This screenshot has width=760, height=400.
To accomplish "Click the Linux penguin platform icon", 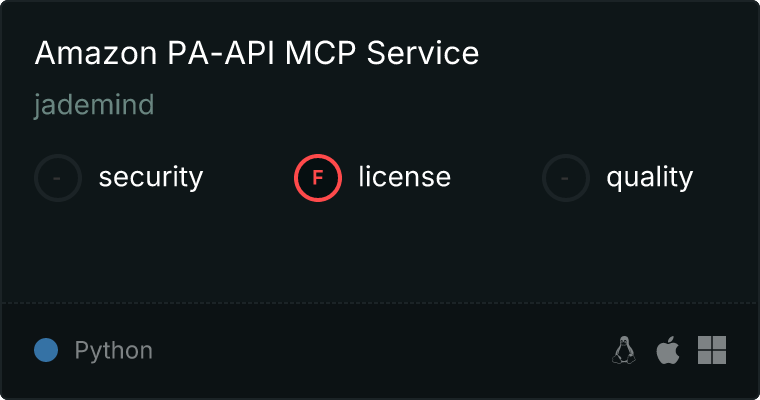I will [x=624, y=350].
